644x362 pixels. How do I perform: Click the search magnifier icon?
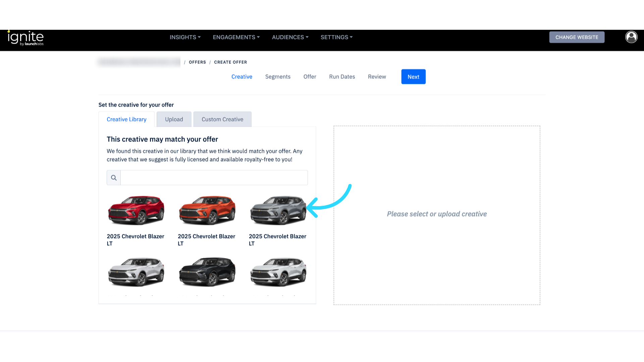point(114,178)
